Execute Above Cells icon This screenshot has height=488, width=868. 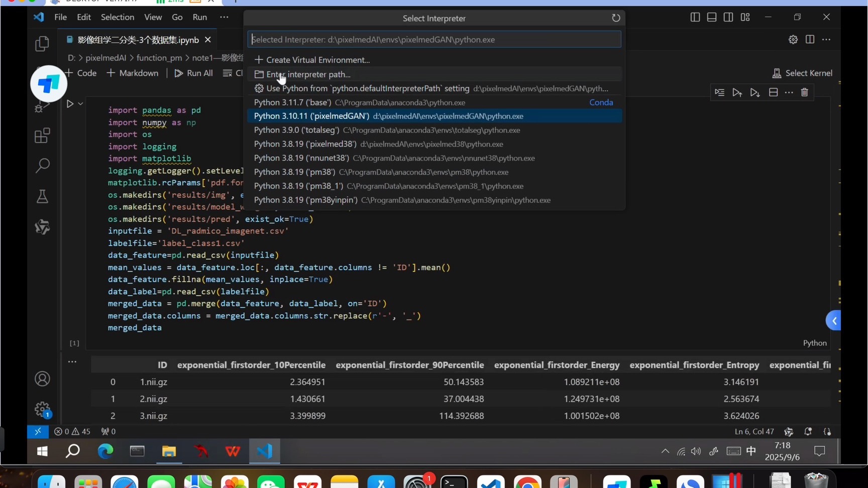click(737, 92)
